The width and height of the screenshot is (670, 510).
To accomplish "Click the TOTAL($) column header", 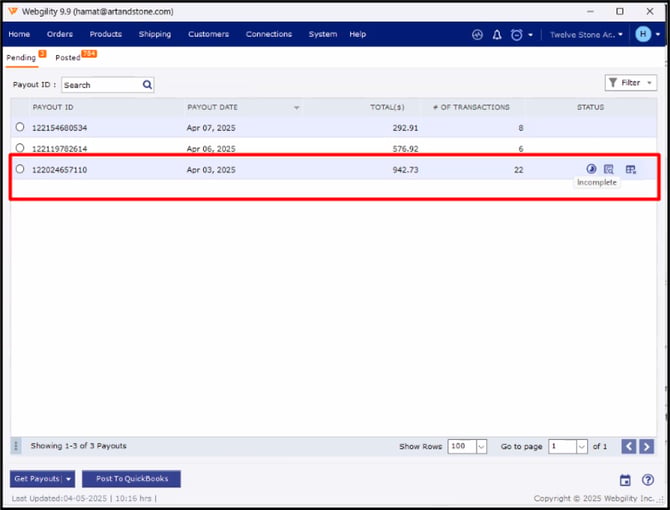I will [x=387, y=107].
